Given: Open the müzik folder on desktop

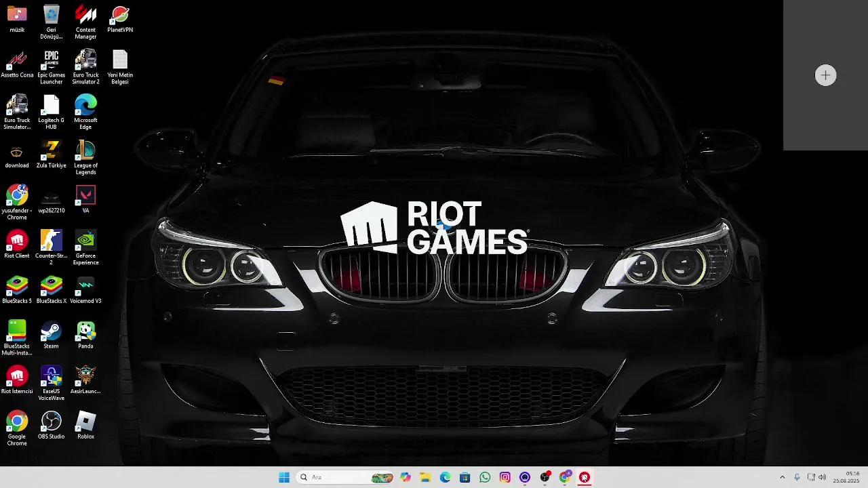Looking at the screenshot, I should (x=17, y=18).
